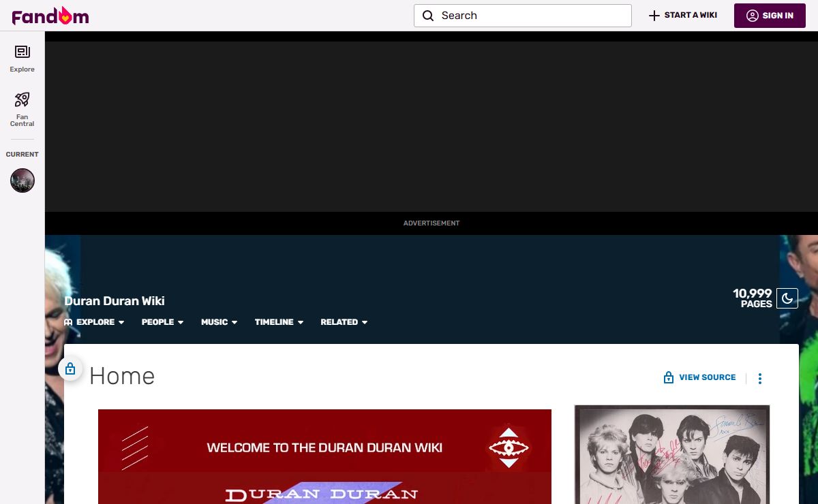
Task: Expand the Explore navigation dropdown
Action: pyautogui.click(x=94, y=322)
